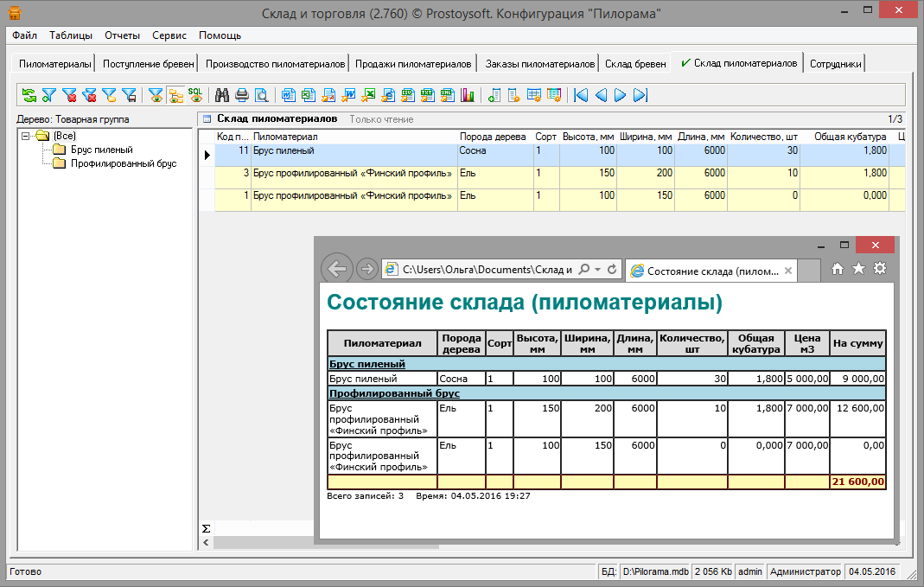The width and height of the screenshot is (924, 587).
Task: Go to the last record arrow
Action: tap(640, 95)
